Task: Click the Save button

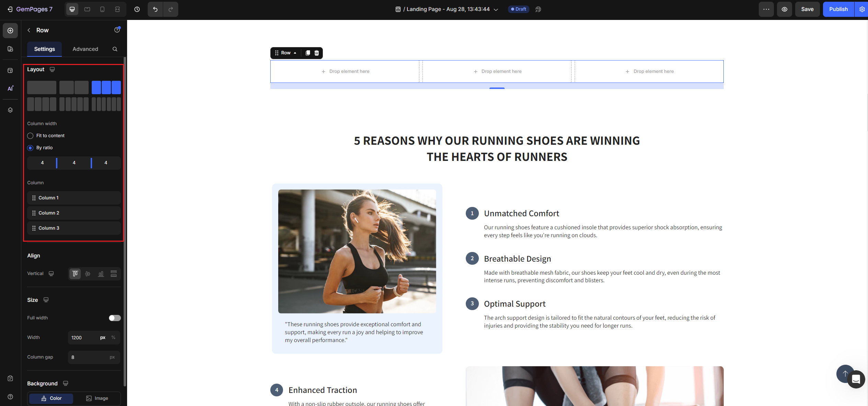Action: pos(807,9)
